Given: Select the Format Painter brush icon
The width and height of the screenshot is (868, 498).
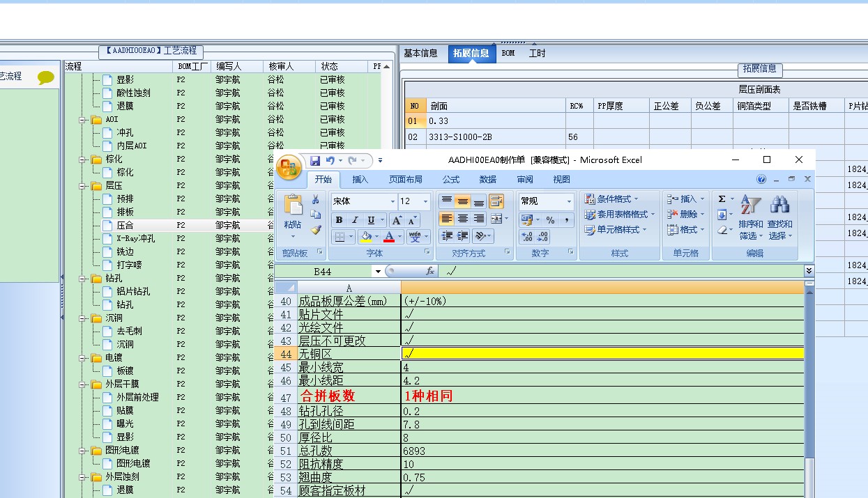Looking at the screenshot, I should point(316,229).
